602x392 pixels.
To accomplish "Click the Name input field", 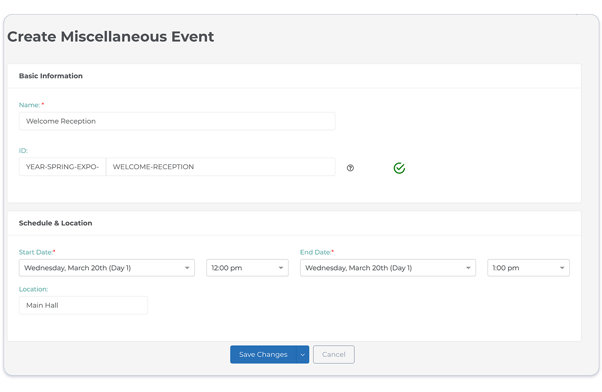I will tap(177, 121).
